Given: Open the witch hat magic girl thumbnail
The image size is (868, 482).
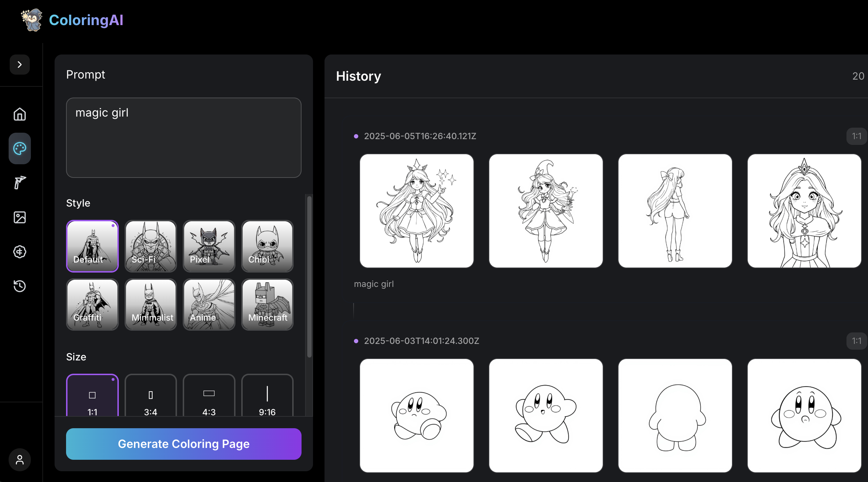Looking at the screenshot, I should pyautogui.click(x=546, y=211).
